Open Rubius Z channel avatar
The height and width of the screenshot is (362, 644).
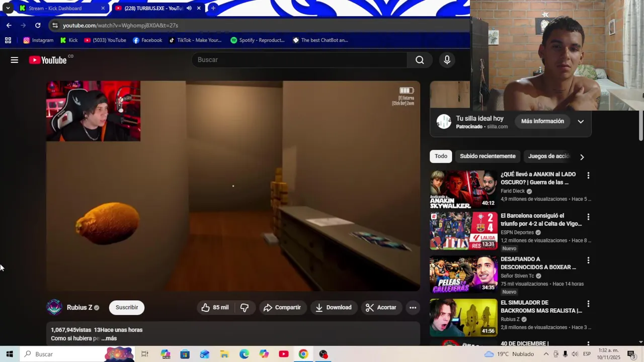pyautogui.click(x=54, y=307)
